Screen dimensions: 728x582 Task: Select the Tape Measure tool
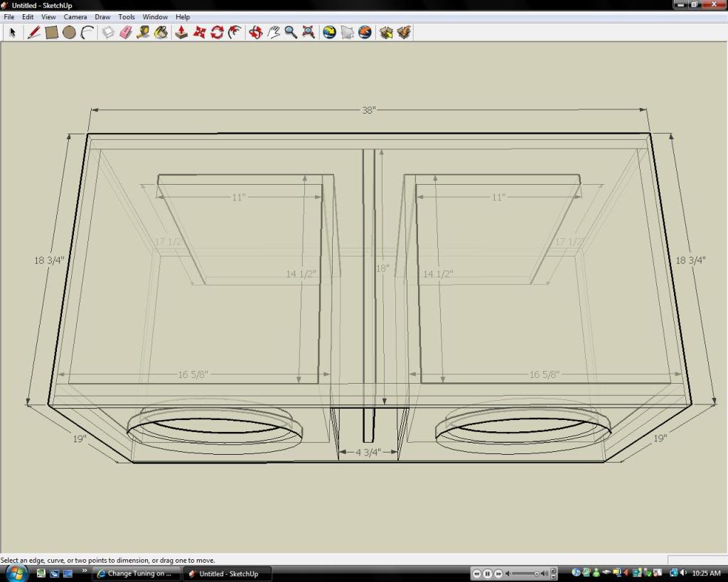click(143, 33)
